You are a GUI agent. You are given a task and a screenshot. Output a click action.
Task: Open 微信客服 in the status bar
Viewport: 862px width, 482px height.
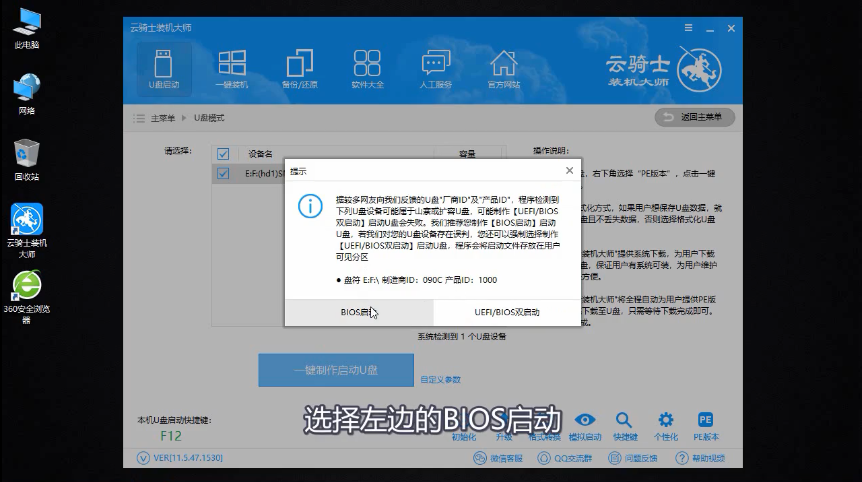pos(498,458)
